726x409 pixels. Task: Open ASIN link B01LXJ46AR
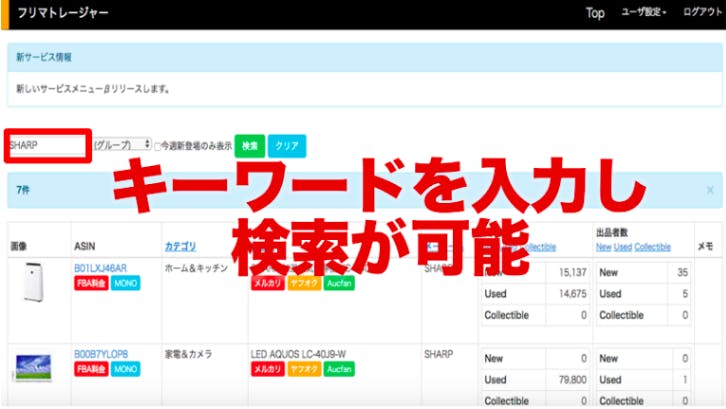pyautogui.click(x=100, y=268)
